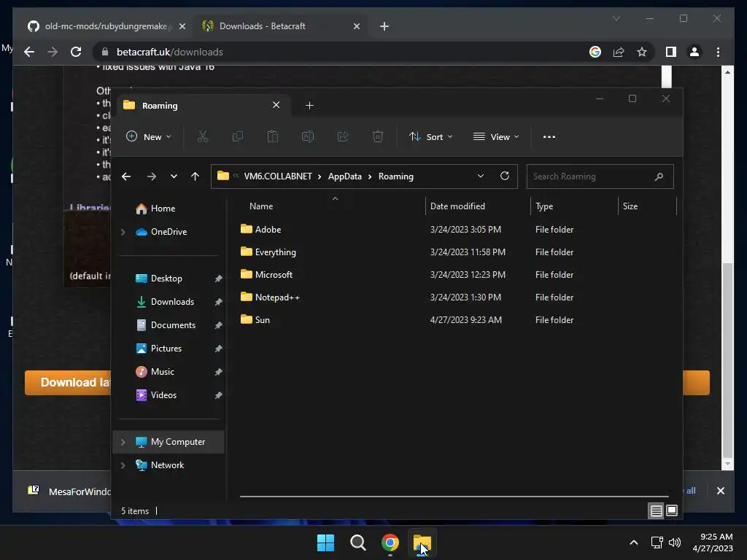
Task: Switch to Large icons view layout icon
Action: pos(672,511)
